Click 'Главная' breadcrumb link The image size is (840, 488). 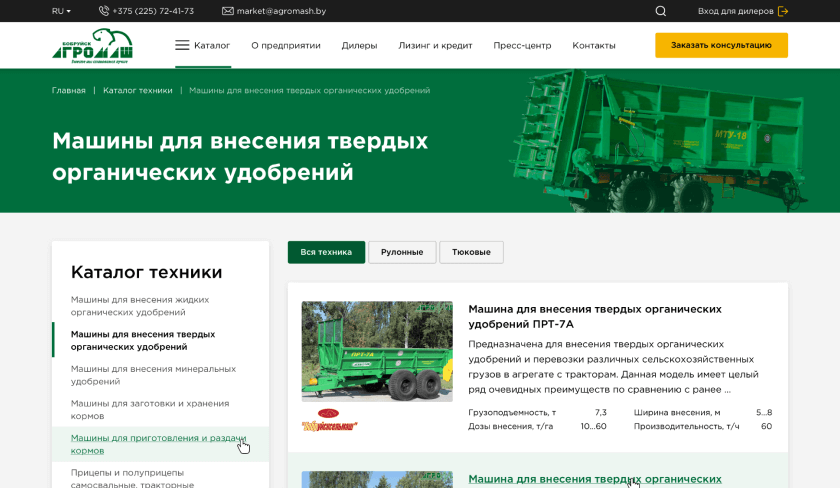coord(69,90)
